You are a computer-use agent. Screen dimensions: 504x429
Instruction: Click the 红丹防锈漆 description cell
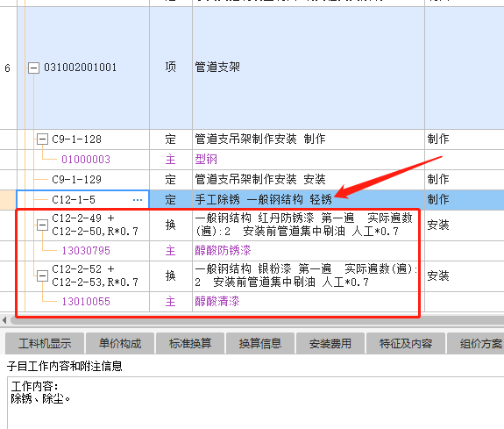[x=309, y=225]
